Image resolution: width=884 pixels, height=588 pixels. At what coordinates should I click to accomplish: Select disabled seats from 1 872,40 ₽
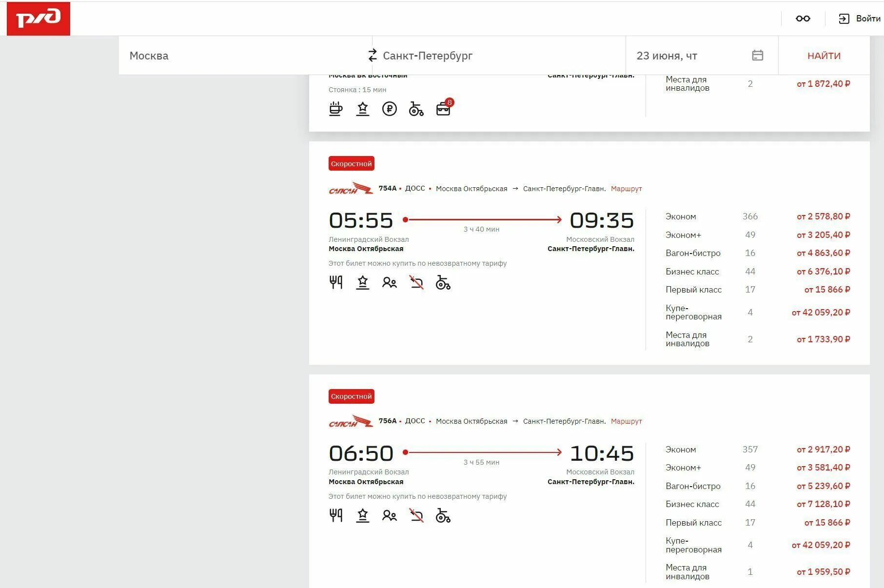(758, 84)
